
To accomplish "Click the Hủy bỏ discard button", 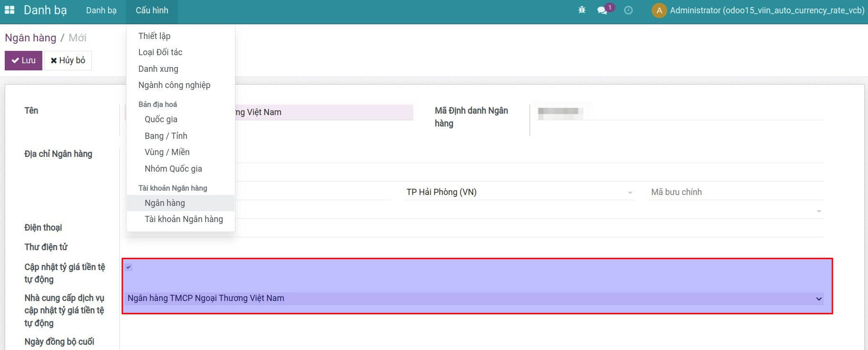I will pos(68,60).
